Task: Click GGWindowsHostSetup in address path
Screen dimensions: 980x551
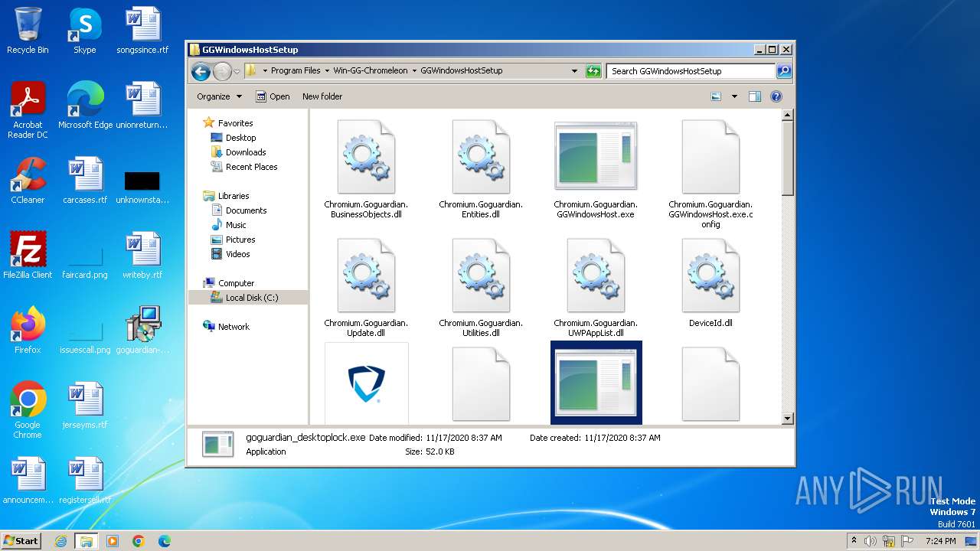Action: 462,70
